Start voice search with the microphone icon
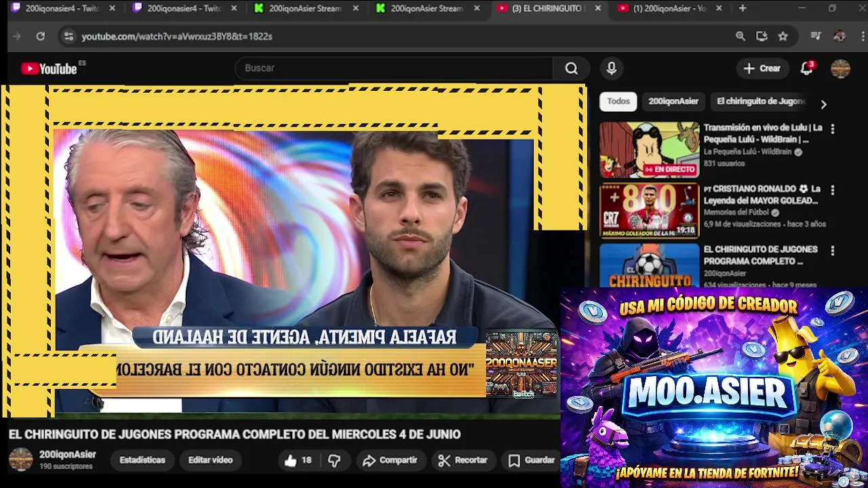Viewport: 868px width, 488px height. 612,68
